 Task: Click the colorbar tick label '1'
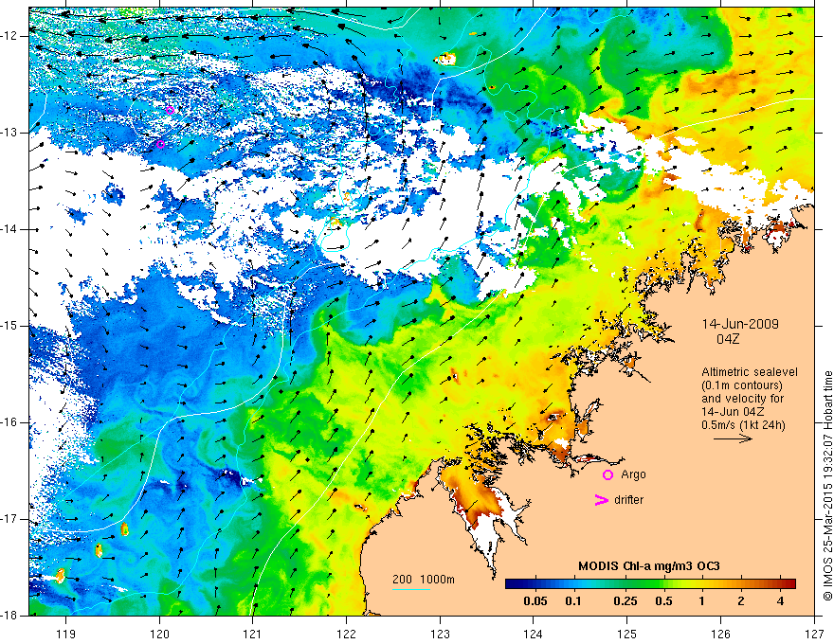coord(702,601)
